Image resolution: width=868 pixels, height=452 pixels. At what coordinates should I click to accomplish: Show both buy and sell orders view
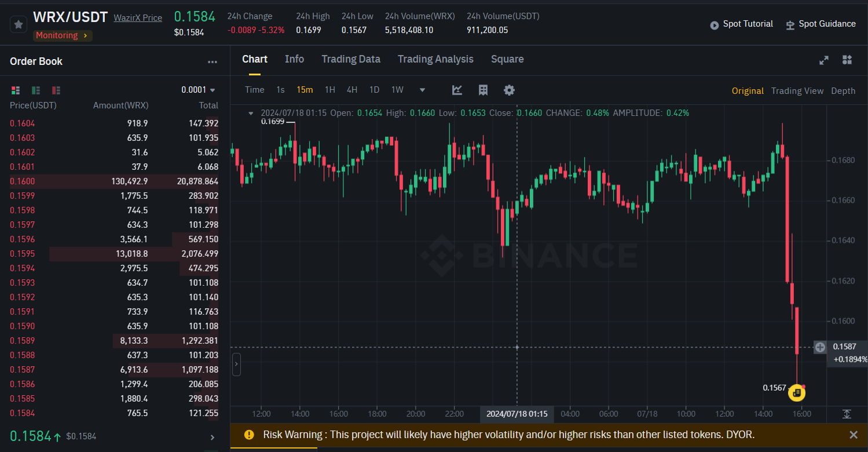coord(16,90)
